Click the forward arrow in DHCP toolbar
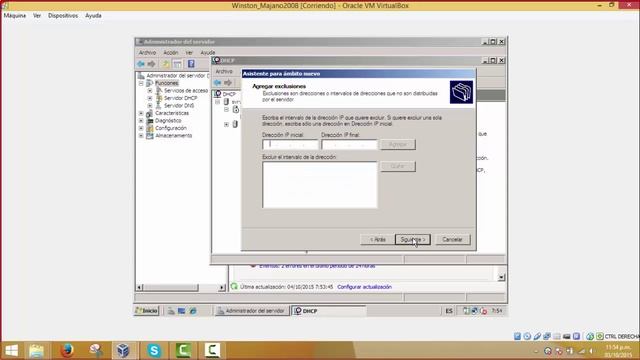This screenshot has width=640, height=360. click(228, 82)
